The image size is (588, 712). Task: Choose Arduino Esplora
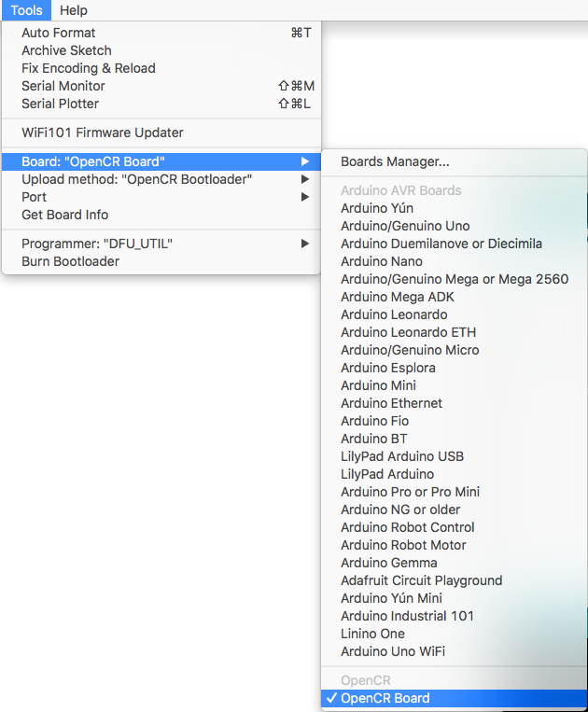(454, 368)
